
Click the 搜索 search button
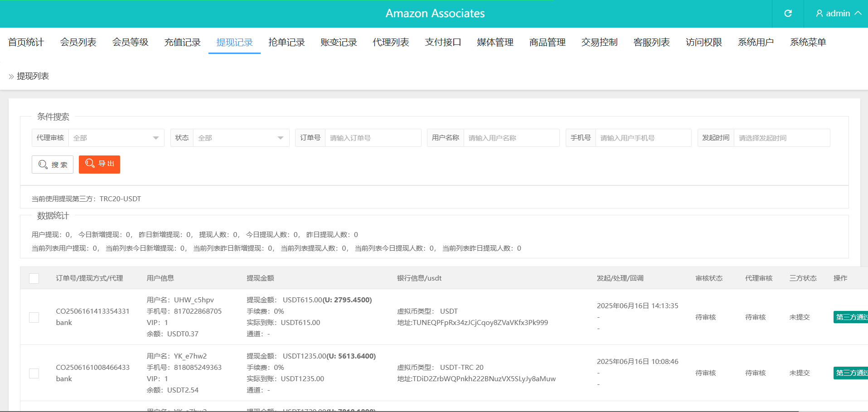53,165
